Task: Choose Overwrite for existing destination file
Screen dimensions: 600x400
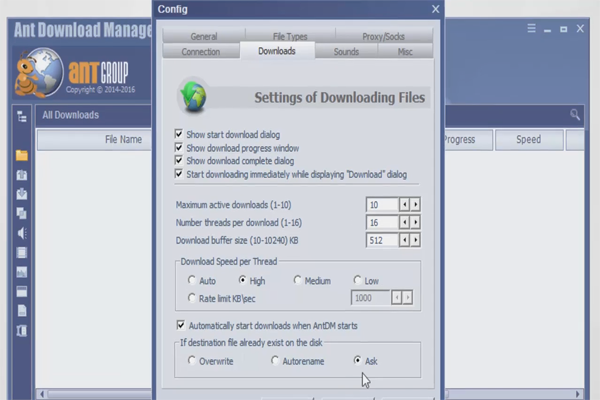Action: point(192,361)
